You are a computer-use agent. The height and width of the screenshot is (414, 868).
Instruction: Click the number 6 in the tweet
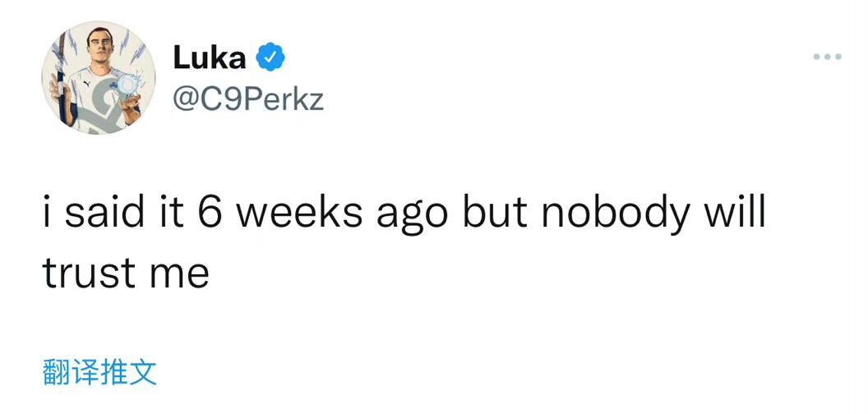(208, 213)
